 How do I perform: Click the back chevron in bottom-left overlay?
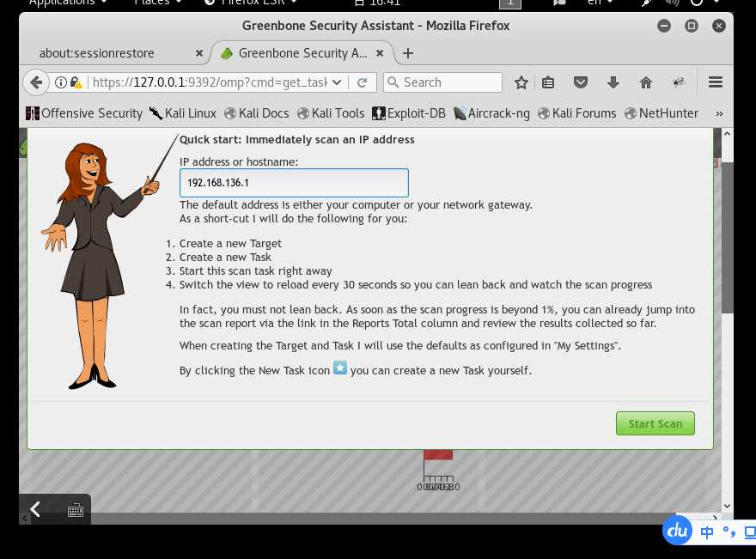[x=34, y=509]
